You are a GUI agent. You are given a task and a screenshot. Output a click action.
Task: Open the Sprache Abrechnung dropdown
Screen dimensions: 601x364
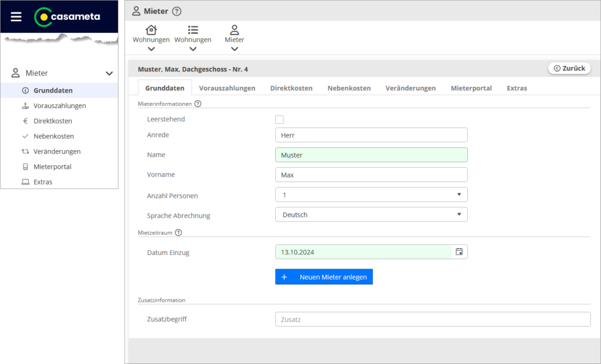[371, 215]
